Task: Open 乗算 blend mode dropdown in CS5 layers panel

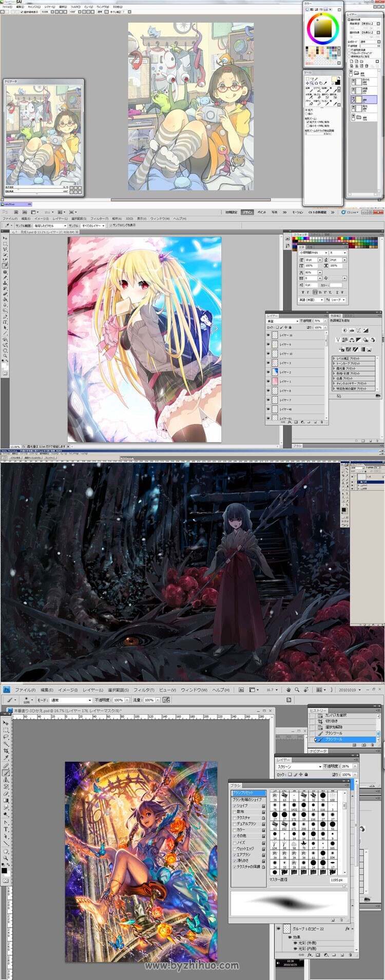Action: (282, 321)
